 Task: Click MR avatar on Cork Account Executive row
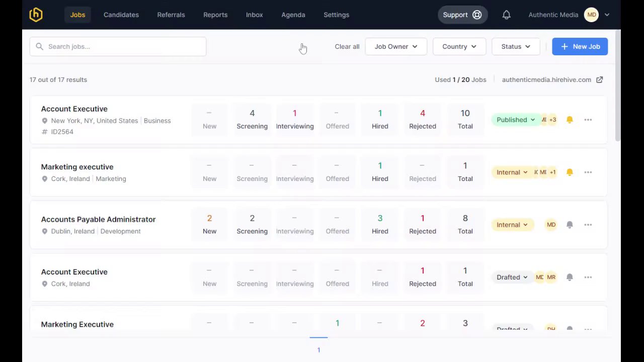[x=551, y=277]
